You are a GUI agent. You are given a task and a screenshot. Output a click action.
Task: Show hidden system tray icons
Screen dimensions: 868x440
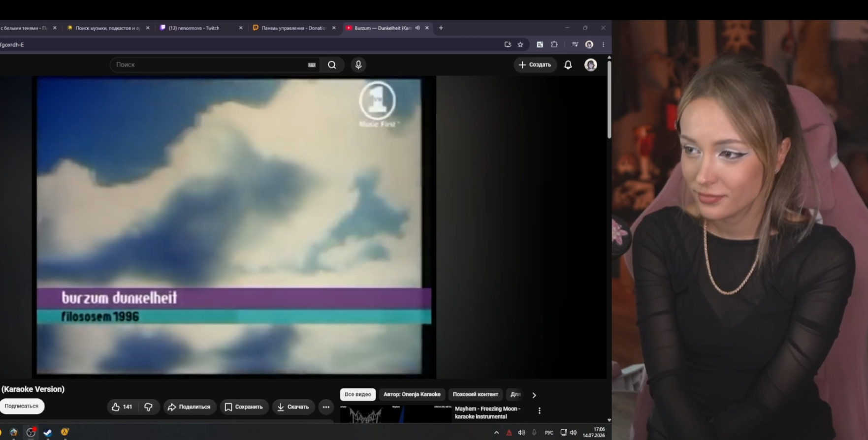click(x=496, y=433)
